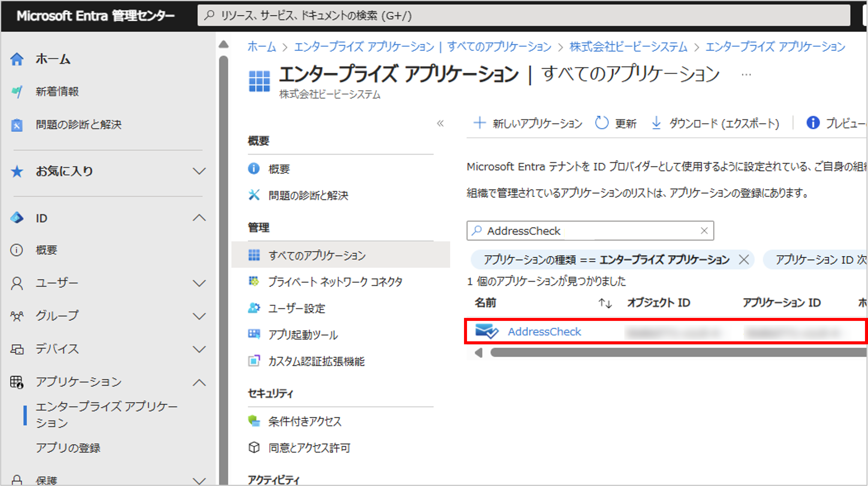868x486 pixels.
Task: Click the plus icon for 新しいアプリケーション
Action: point(479,123)
